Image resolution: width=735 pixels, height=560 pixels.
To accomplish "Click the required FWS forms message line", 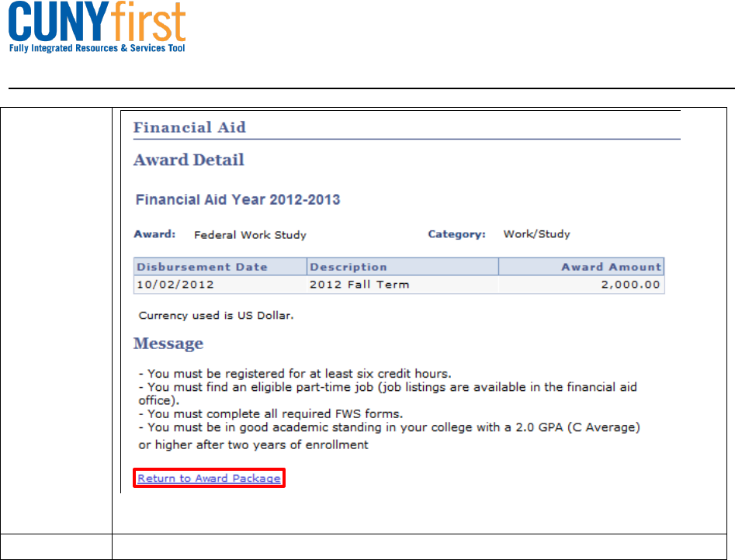I will [x=270, y=413].
